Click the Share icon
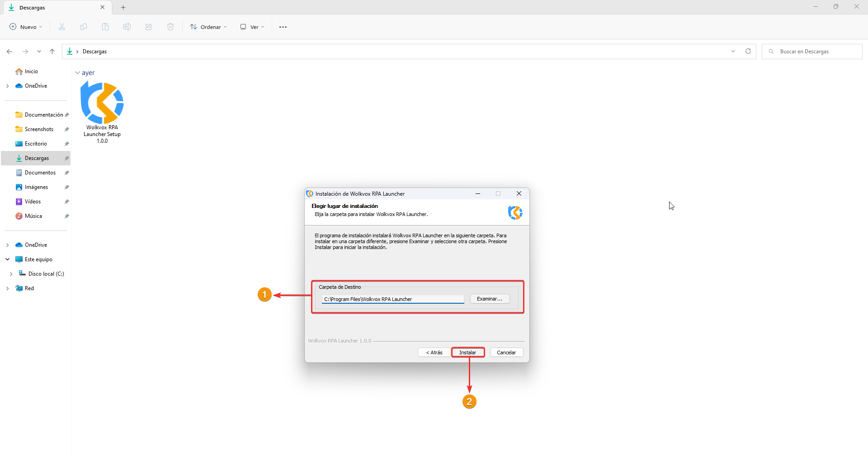Viewport: 868px width, 456px height. 149,27
